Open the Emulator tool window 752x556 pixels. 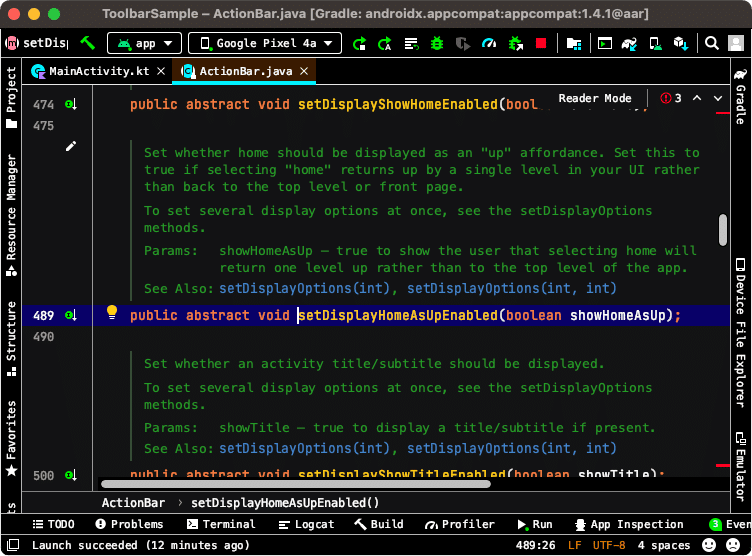[740, 467]
